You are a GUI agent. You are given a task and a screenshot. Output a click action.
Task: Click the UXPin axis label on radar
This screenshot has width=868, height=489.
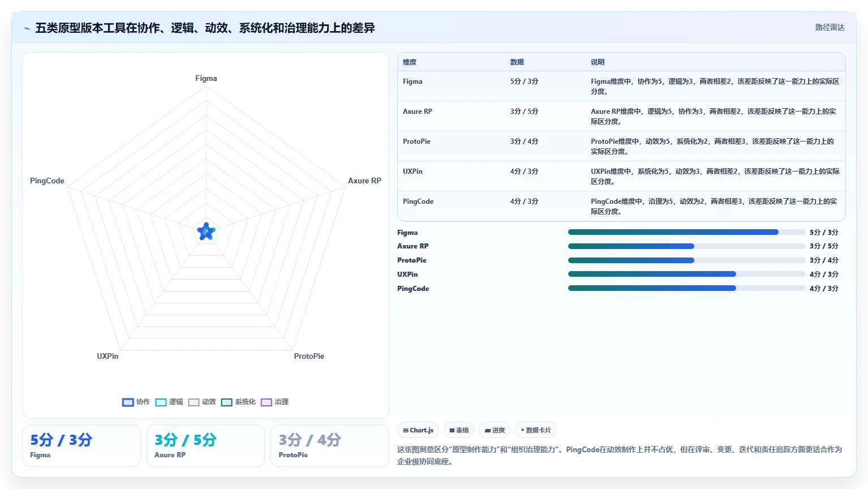pyautogui.click(x=108, y=357)
